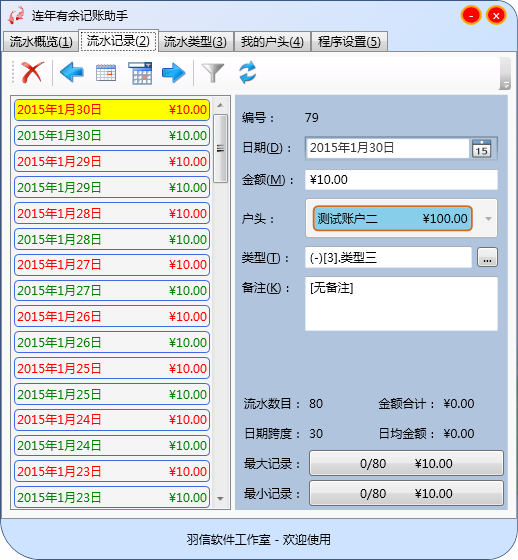This screenshot has height=560, width=518.
Task: Click the 备注 notes text area
Action: (x=401, y=304)
